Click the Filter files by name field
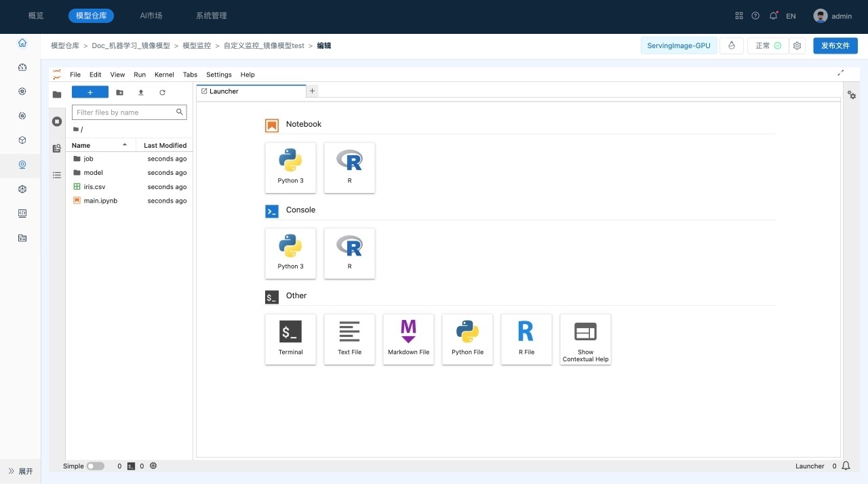868x484 pixels. (125, 113)
